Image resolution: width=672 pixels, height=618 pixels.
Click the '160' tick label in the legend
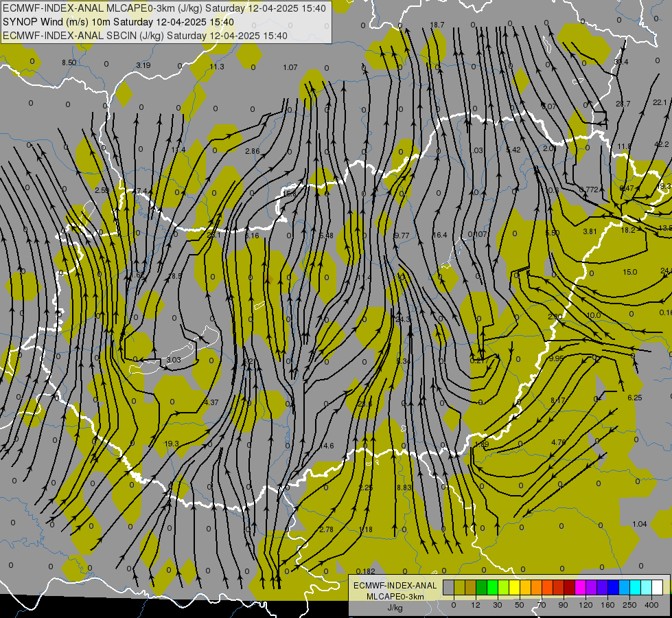607,606
